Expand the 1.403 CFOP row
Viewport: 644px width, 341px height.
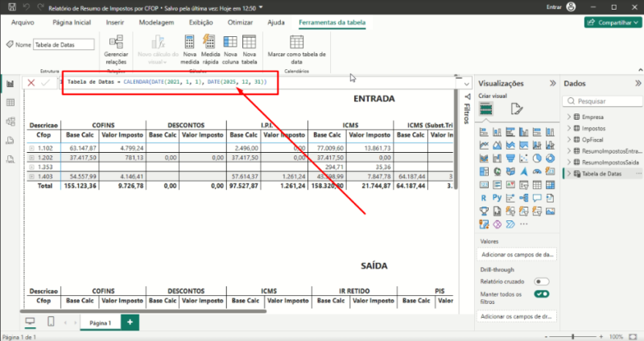[31, 176]
